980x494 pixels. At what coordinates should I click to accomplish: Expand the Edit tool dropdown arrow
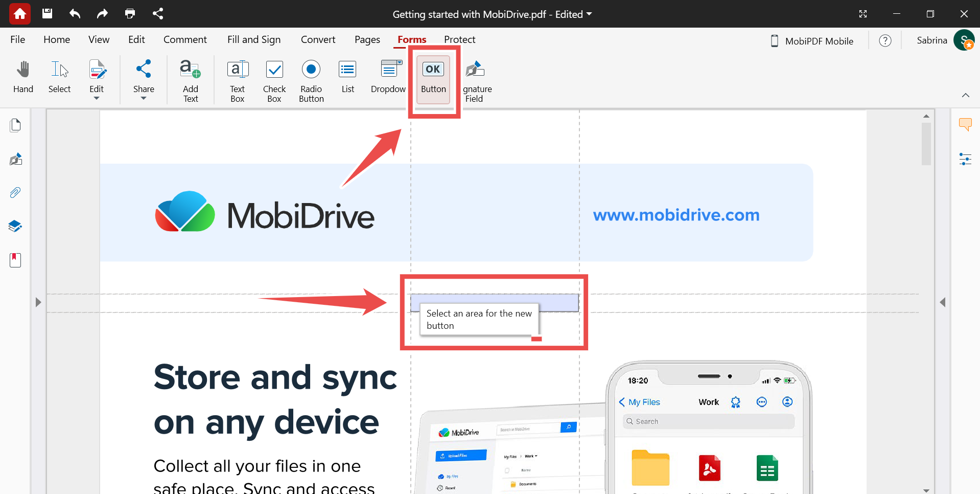(97, 98)
